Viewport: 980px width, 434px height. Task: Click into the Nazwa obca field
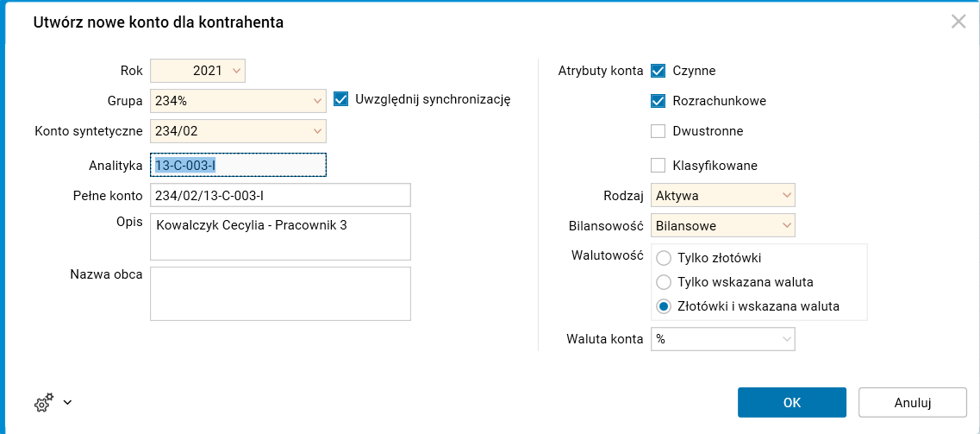point(280,293)
